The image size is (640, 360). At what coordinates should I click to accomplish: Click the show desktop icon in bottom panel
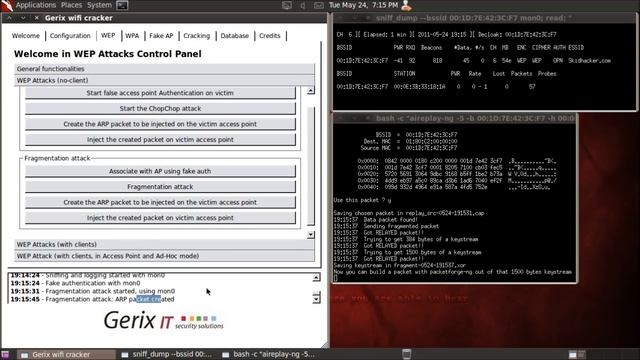[x=5, y=354]
